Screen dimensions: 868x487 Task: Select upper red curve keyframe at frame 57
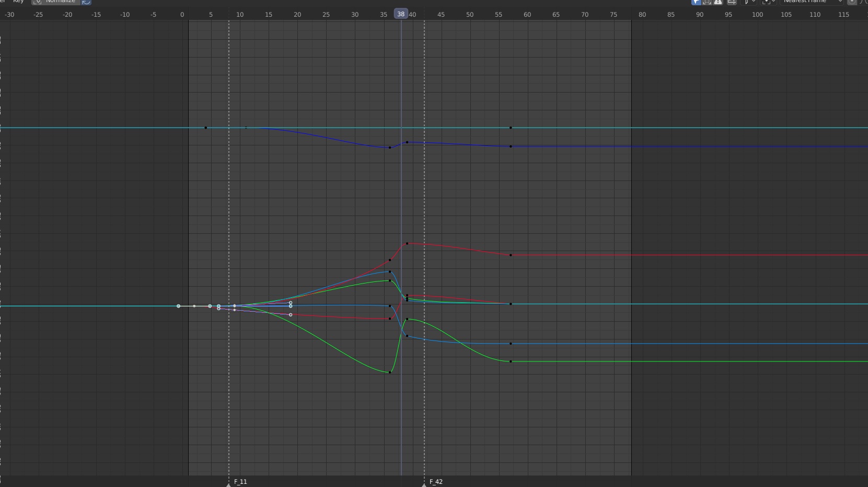click(x=511, y=255)
